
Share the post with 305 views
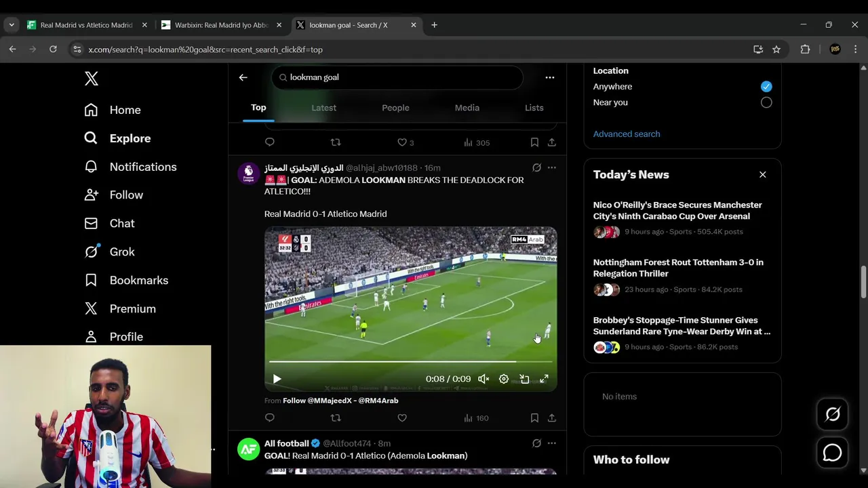click(x=552, y=142)
